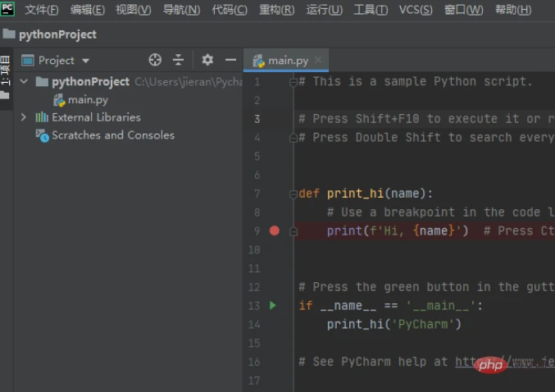The image size is (555, 392).
Task: Open Project panel settings gear
Action: [x=207, y=60]
